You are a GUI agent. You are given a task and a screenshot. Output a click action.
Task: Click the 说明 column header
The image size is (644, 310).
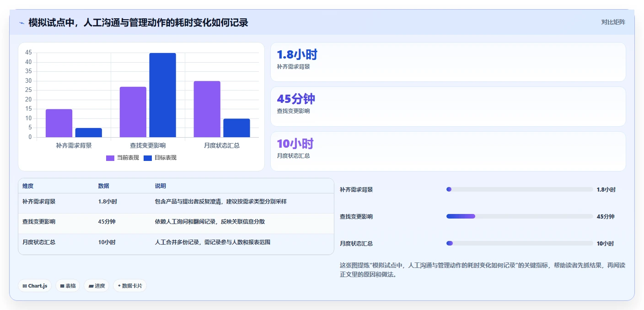pyautogui.click(x=161, y=186)
